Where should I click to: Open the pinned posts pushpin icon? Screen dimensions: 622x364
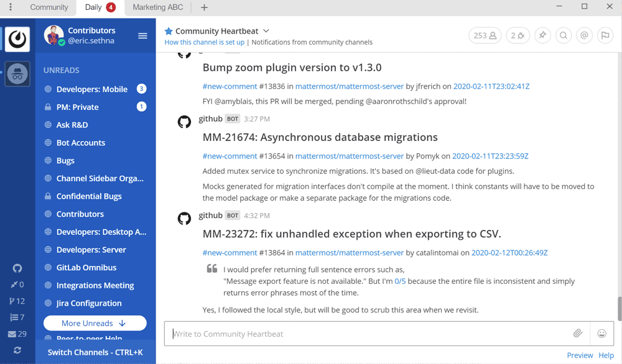click(542, 35)
